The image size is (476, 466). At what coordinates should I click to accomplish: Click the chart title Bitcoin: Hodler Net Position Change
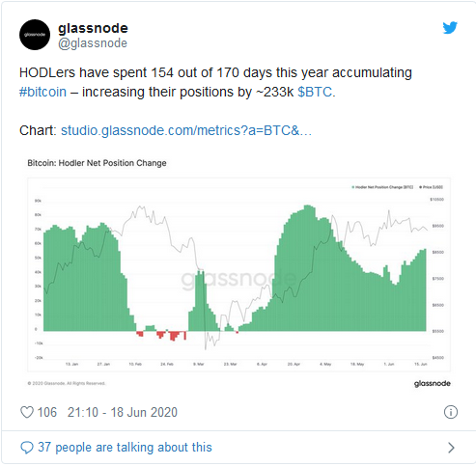coord(97,163)
